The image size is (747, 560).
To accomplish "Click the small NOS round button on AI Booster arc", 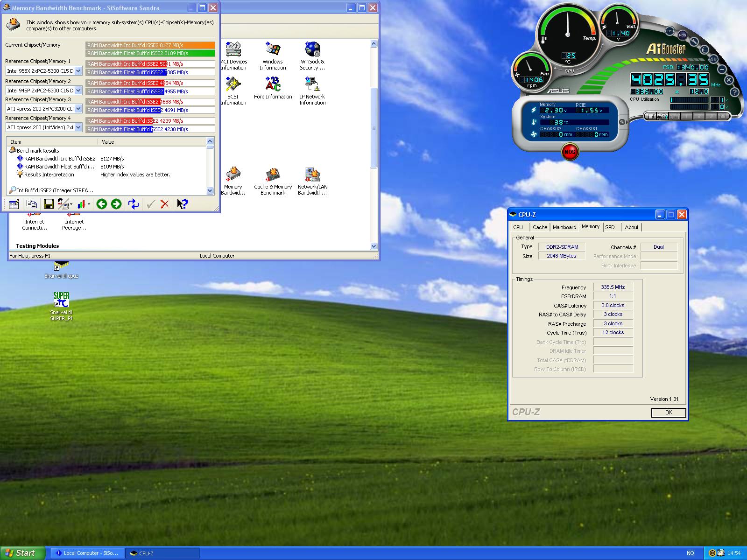I will 682,35.
